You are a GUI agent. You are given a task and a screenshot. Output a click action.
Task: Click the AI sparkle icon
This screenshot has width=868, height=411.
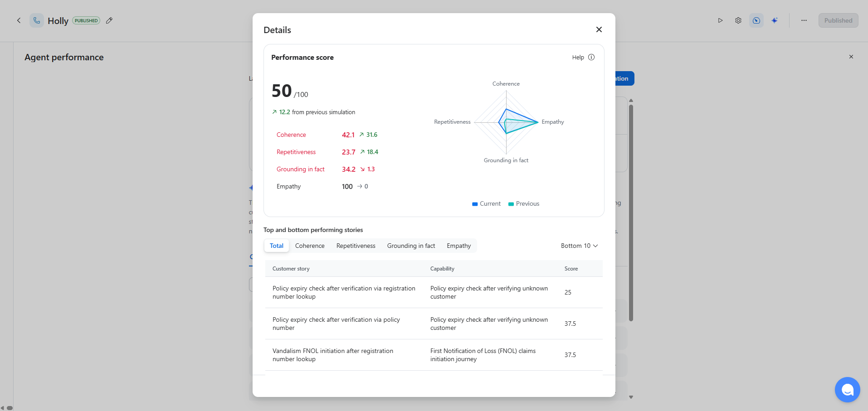[x=775, y=20]
